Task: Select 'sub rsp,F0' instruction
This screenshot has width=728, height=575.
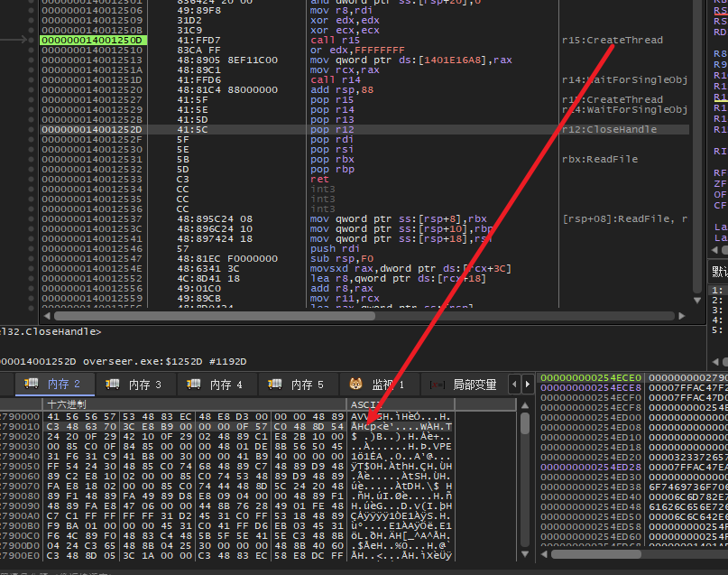Action: click(x=342, y=259)
